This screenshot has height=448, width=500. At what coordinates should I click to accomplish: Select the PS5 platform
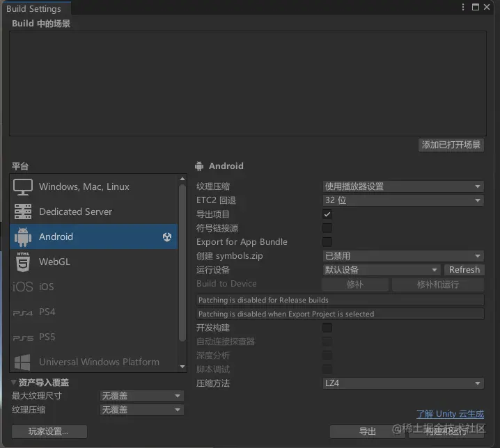(94, 337)
